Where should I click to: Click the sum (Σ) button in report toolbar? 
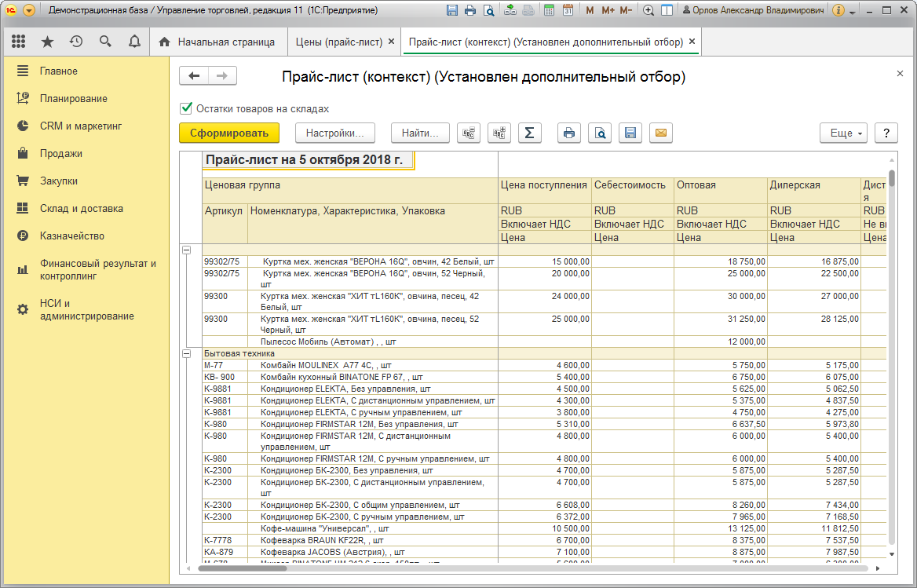(x=529, y=133)
